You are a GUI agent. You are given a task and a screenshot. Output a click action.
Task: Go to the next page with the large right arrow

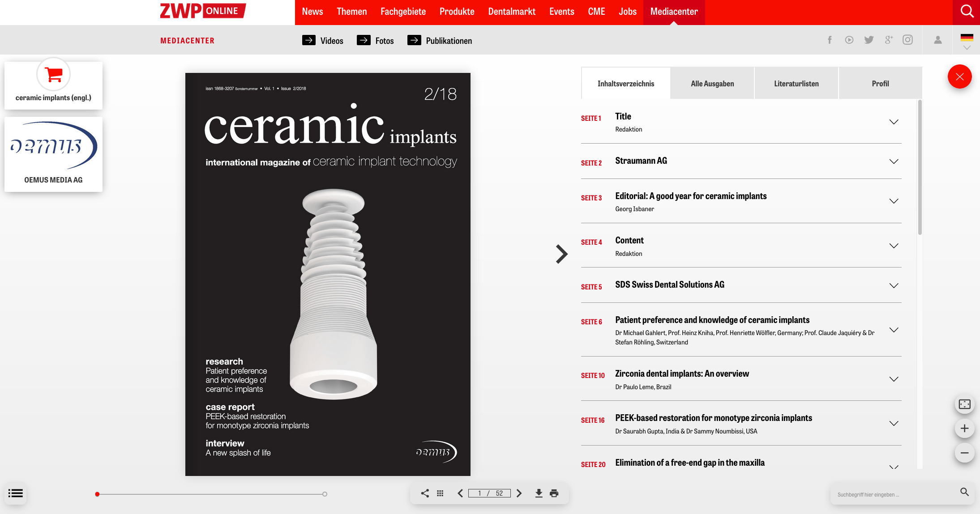click(561, 254)
